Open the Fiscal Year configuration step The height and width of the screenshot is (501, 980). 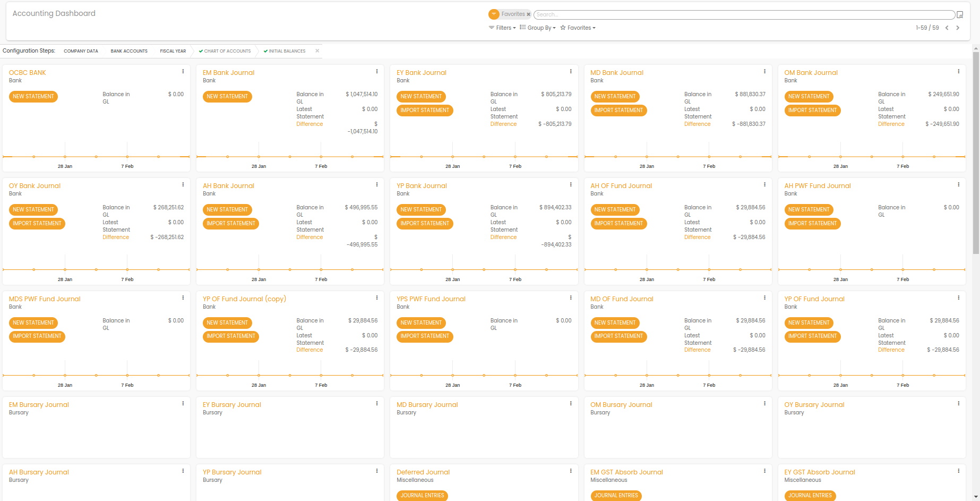point(173,51)
